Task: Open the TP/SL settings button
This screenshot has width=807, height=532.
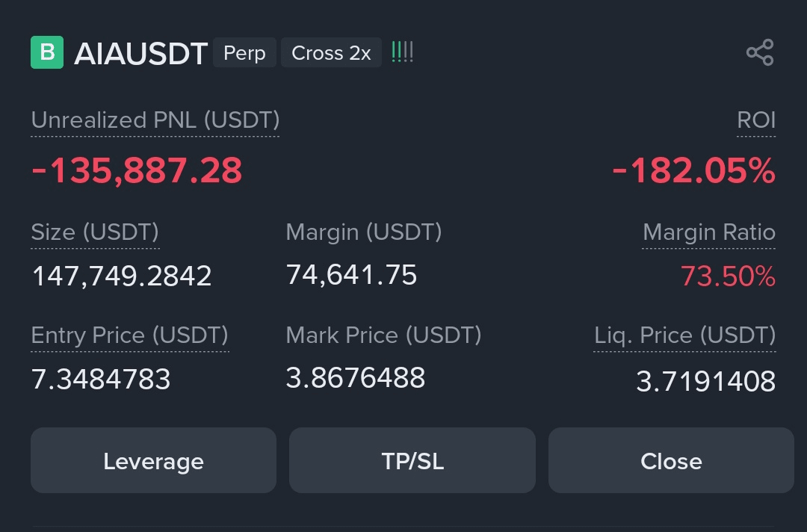Action: point(412,461)
